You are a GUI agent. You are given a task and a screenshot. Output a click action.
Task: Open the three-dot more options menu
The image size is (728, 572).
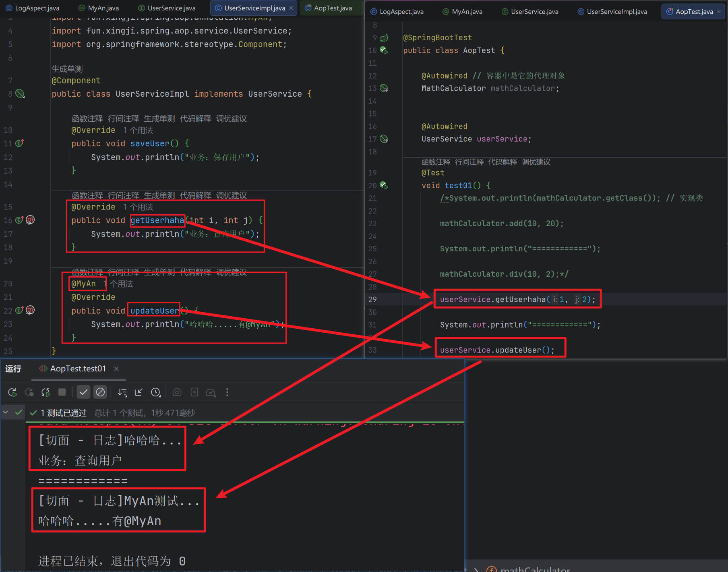pos(227,392)
